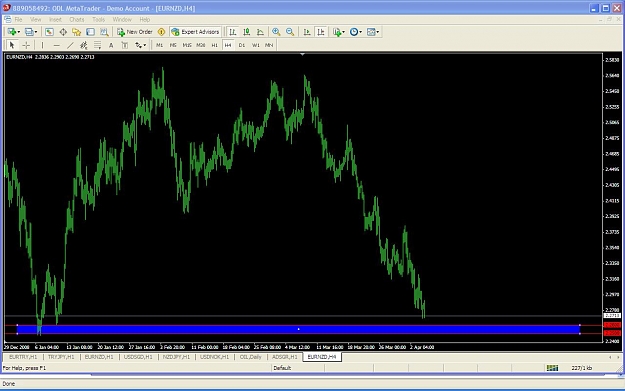Image resolution: width=625 pixels, height=391 pixels.
Task: Switch to the USDSGD,H1 chart tab
Action: click(138, 357)
